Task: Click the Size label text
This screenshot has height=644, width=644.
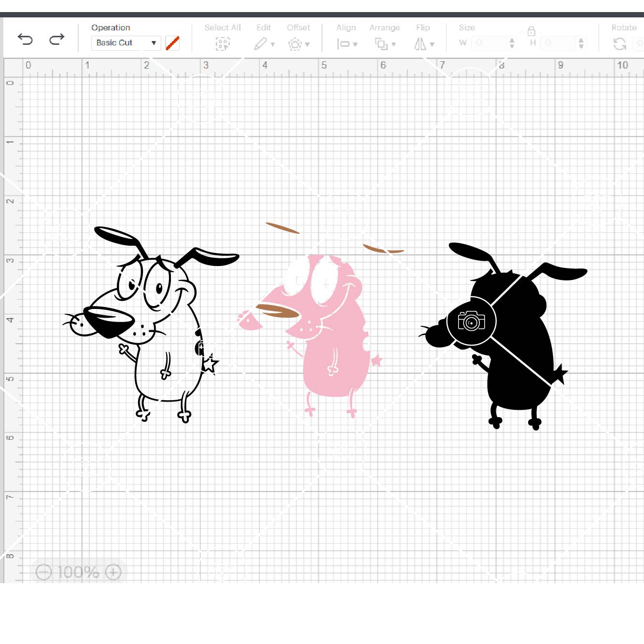Action: coord(467,28)
